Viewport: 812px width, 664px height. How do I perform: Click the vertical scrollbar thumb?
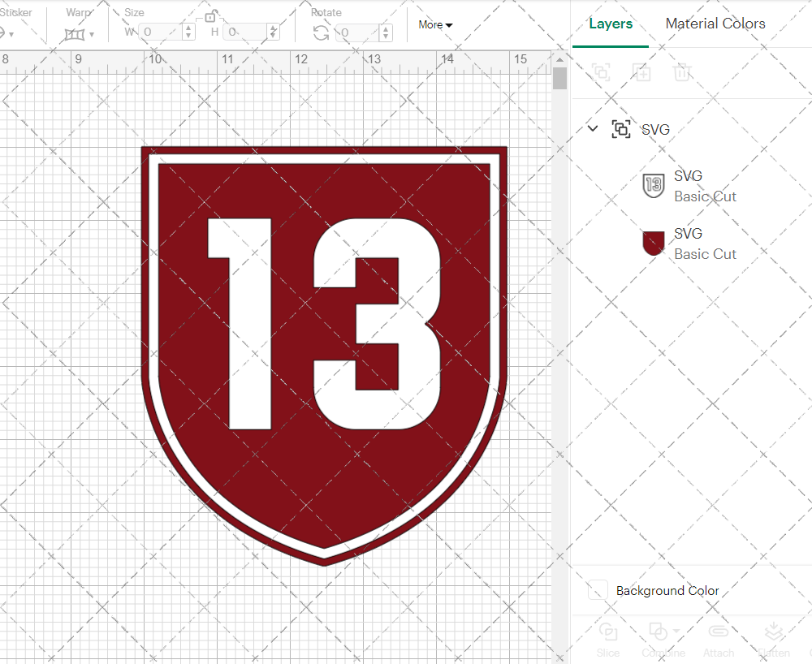coord(559,79)
